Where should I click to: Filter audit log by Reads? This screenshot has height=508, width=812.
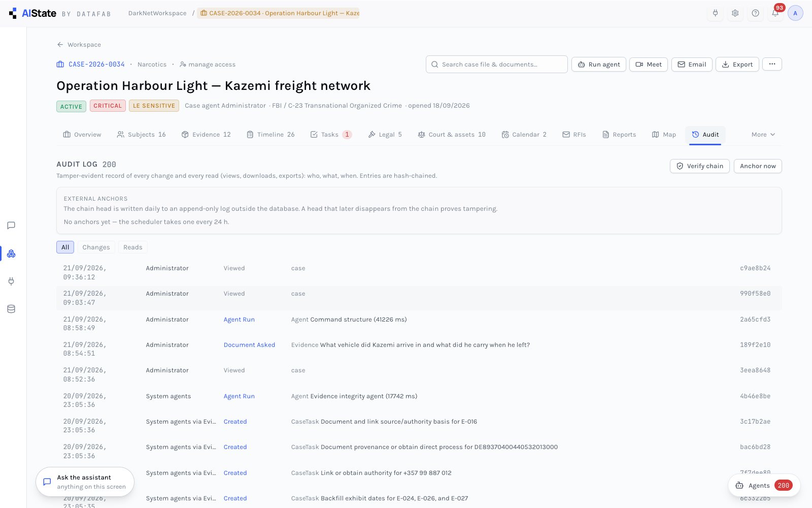pos(133,247)
